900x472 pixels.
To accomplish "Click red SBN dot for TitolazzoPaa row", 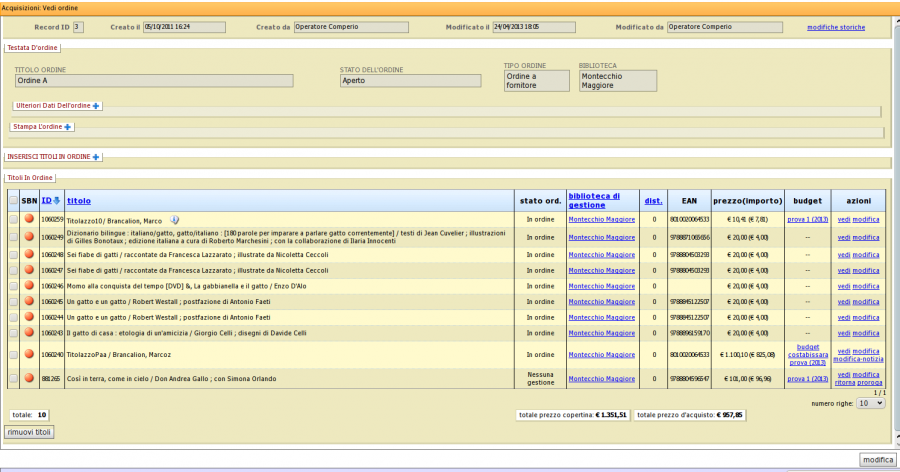I will tap(29, 354).
